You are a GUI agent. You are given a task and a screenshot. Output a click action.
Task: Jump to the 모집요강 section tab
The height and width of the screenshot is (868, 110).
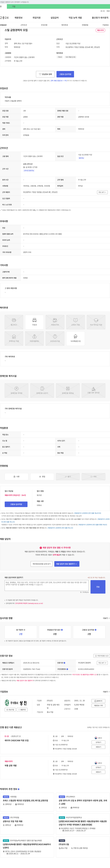pyautogui.click(x=3, y=25)
